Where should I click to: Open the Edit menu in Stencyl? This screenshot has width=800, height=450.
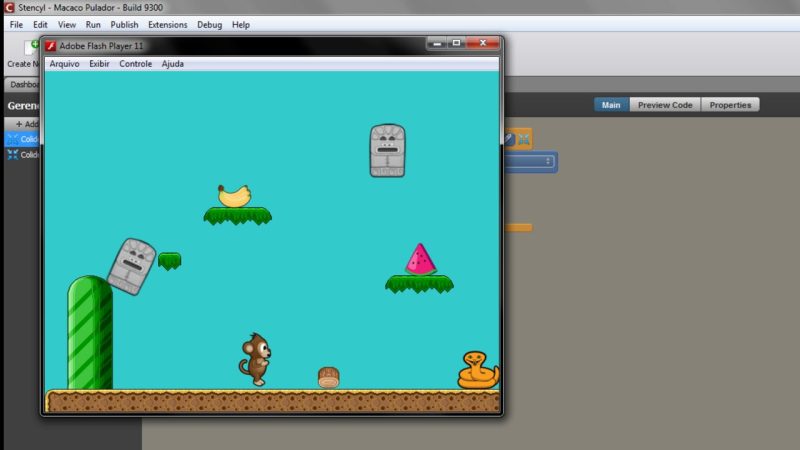click(40, 24)
